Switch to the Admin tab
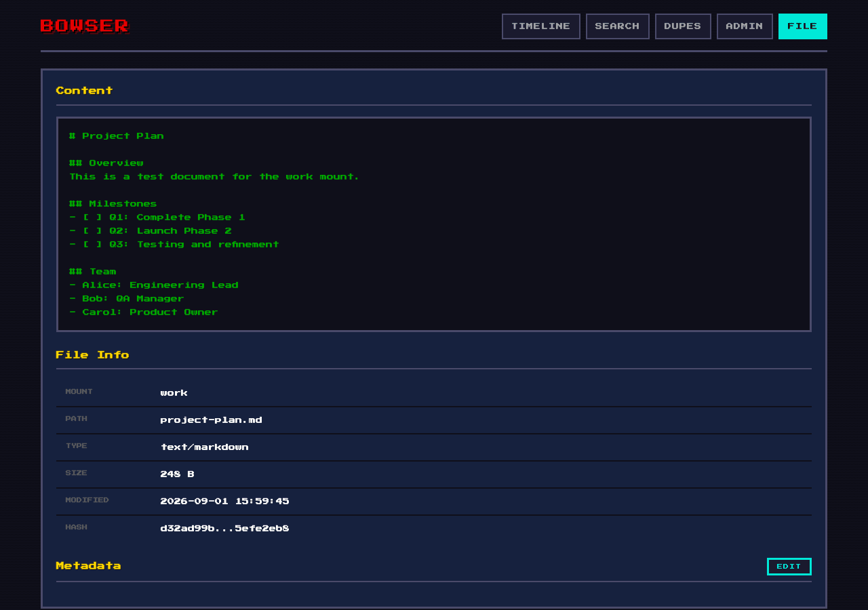The width and height of the screenshot is (868, 610). click(x=745, y=26)
